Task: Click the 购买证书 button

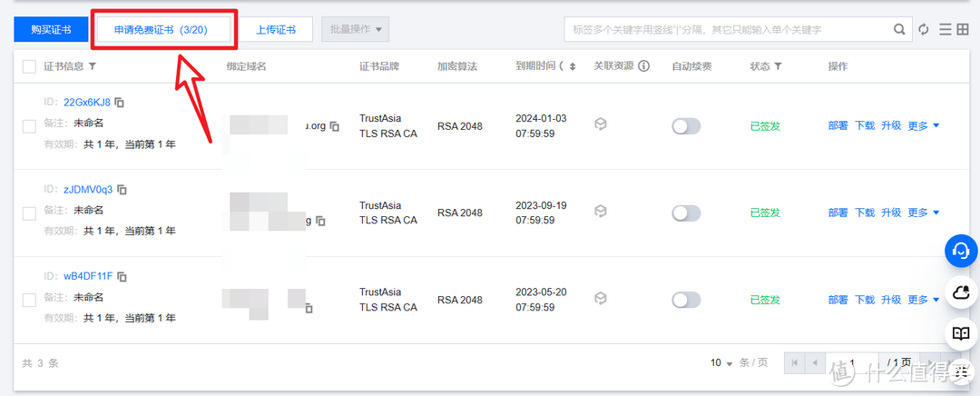Action: tap(50, 30)
